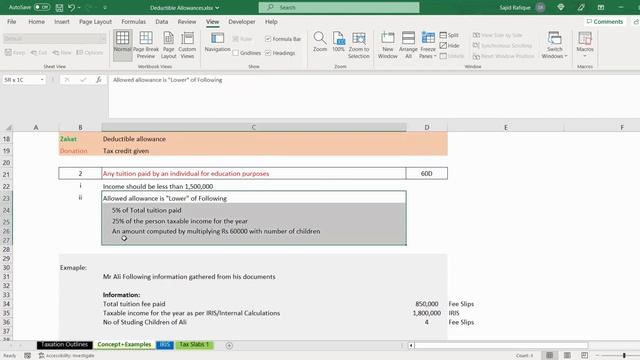Set zoom to 100%
This screenshot has height=360, width=640.
coord(338,42)
